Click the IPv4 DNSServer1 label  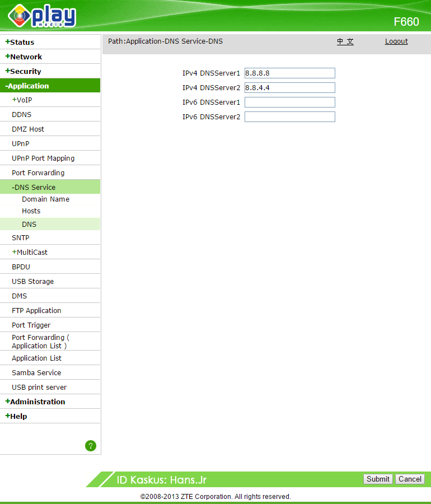[x=212, y=73]
